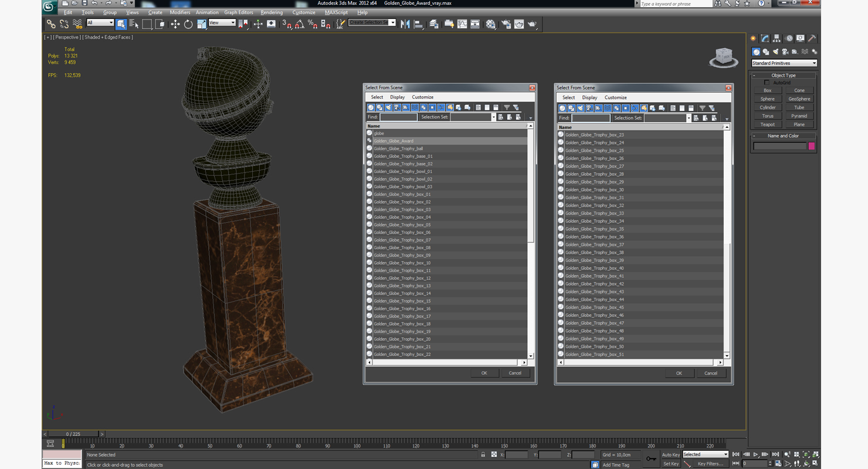
Task: Open Selection Set dropdown in right dialog
Action: click(x=667, y=118)
